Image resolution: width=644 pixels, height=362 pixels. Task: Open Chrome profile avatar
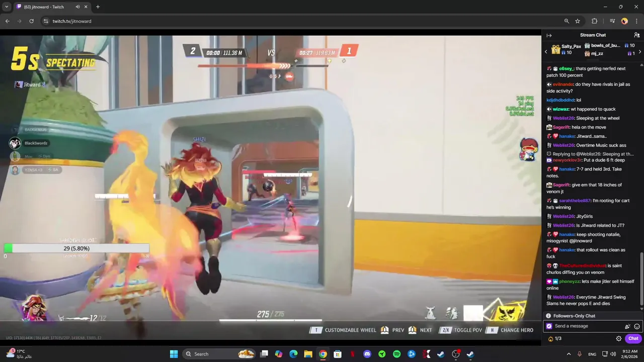pyautogui.click(x=624, y=21)
